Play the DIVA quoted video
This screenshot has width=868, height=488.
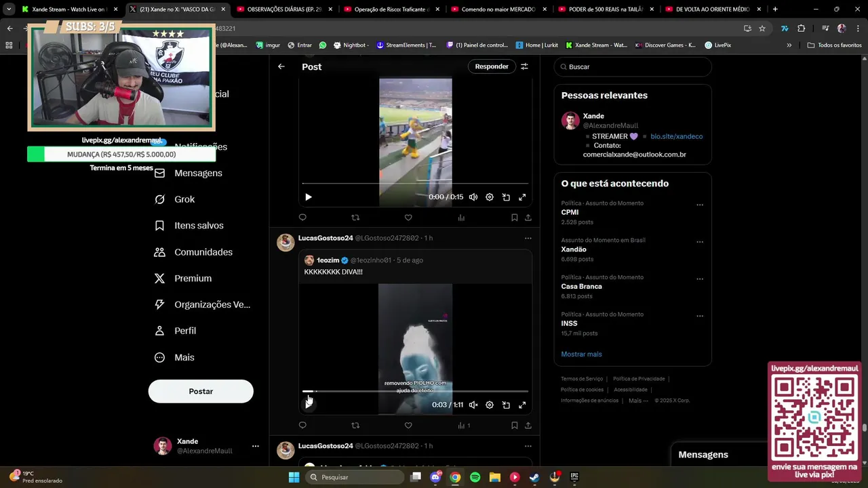pos(309,405)
